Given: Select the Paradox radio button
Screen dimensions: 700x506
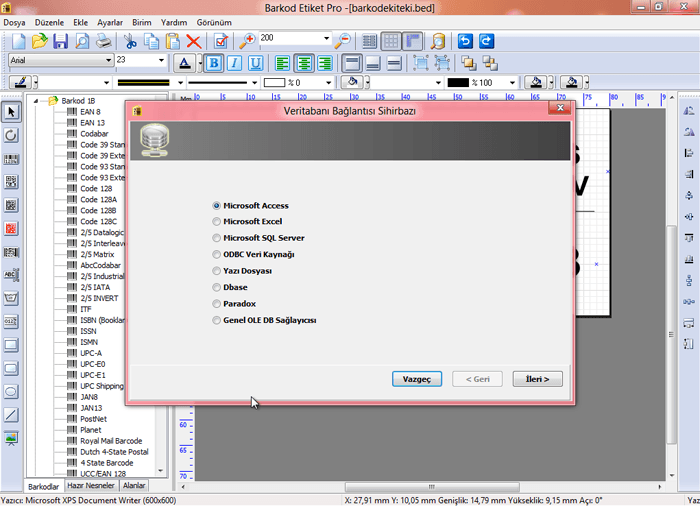Looking at the screenshot, I should (x=217, y=304).
